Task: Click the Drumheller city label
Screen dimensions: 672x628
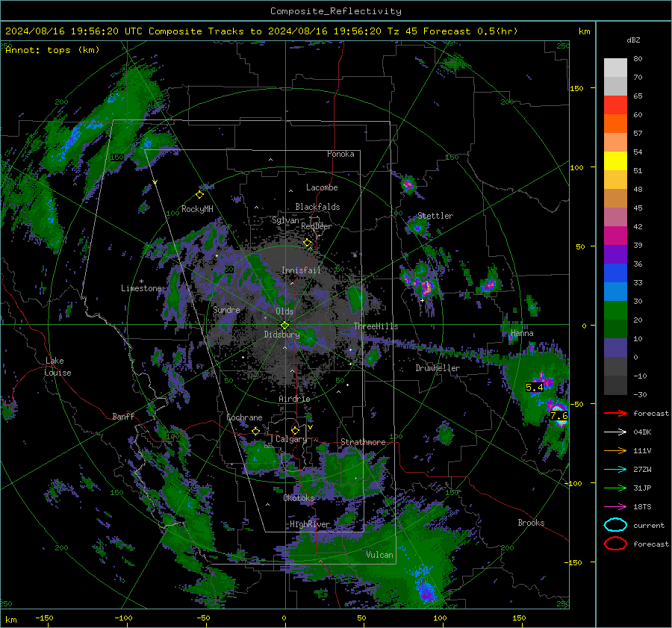Action: pyautogui.click(x=438, y=368)
